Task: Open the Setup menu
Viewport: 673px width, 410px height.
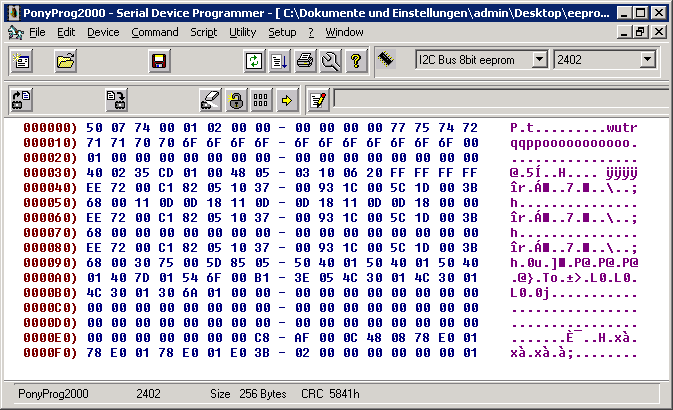Action: [x=282, y=32]
